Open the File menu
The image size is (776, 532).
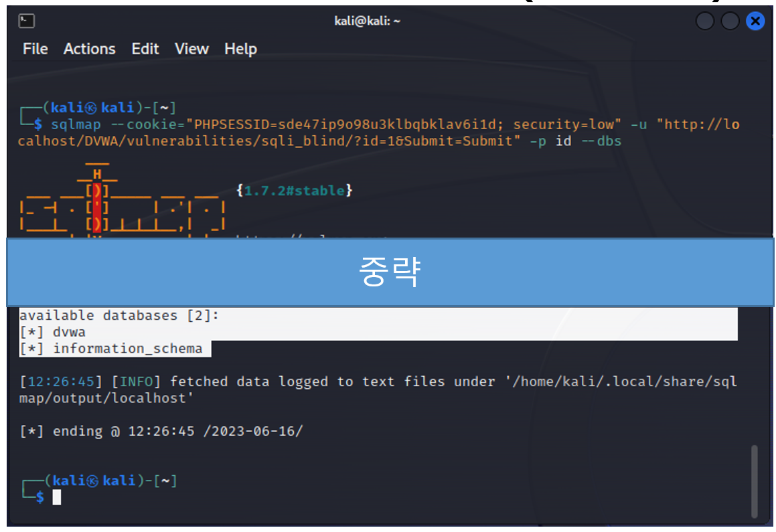tap(35, 49)
